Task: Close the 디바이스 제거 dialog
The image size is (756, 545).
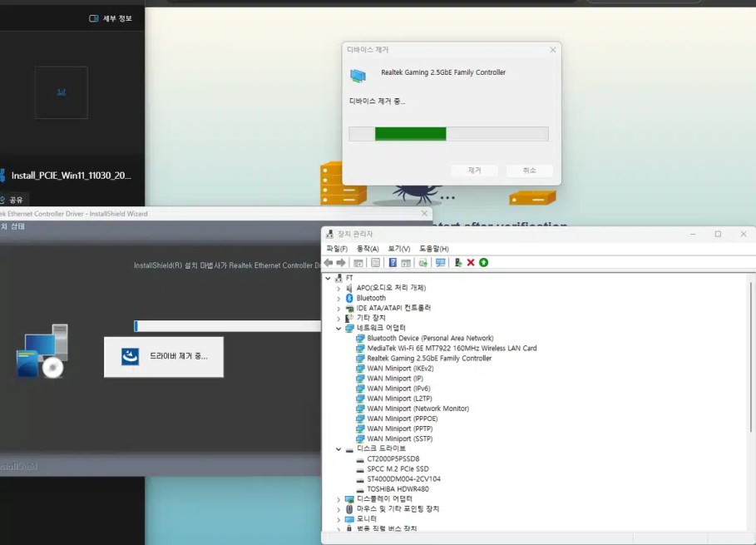Action: tap(552, 50)
